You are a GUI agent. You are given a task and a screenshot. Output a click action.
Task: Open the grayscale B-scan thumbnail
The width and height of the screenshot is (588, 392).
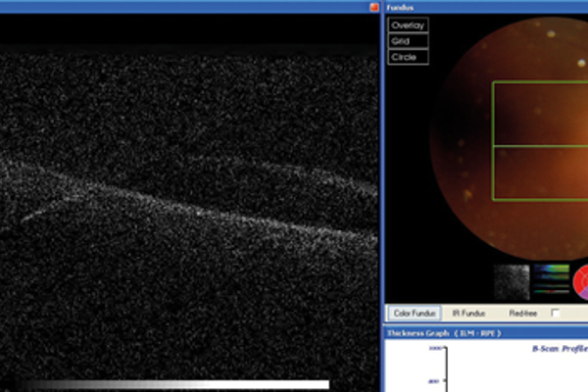(511, 281)
